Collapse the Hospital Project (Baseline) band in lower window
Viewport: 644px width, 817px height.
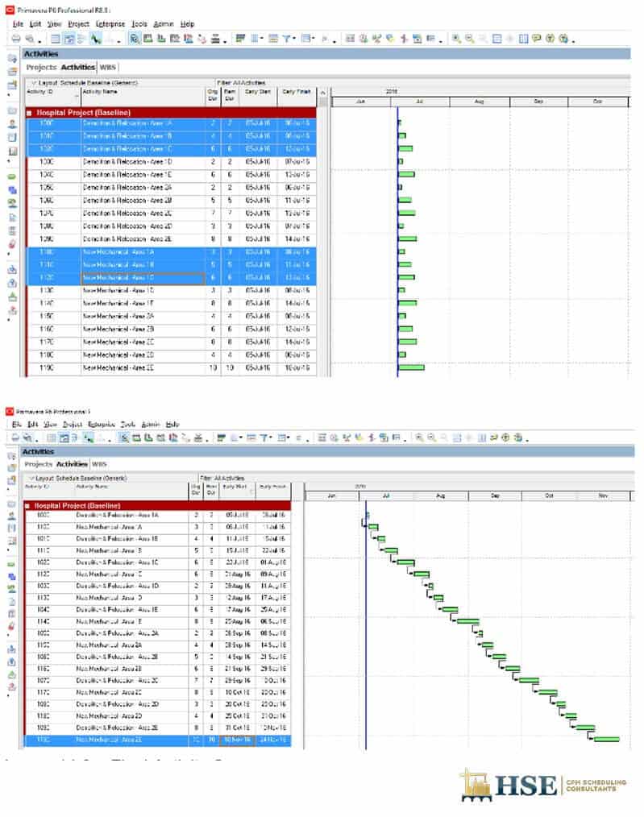click(x=28, y=505)
